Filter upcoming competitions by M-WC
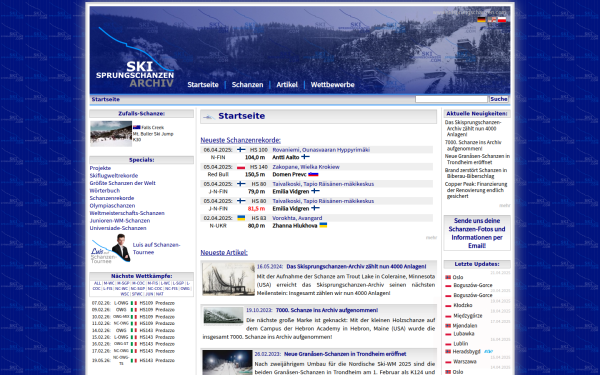This screenshot has width=600, height=375. [109, 284]
